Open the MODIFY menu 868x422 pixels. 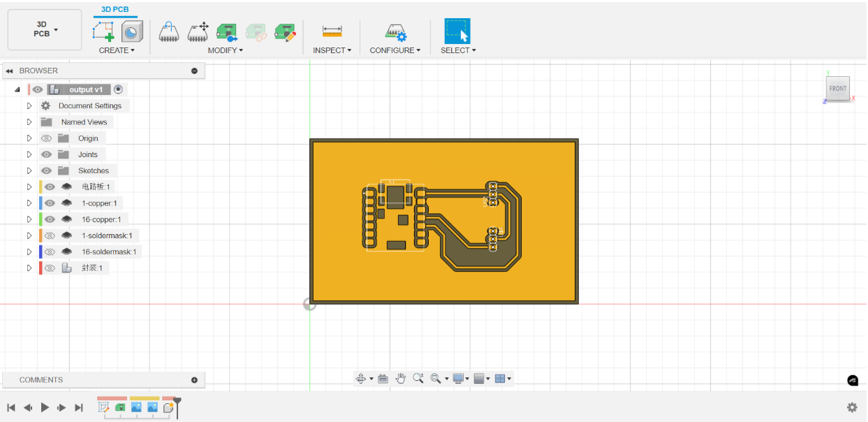226,50
